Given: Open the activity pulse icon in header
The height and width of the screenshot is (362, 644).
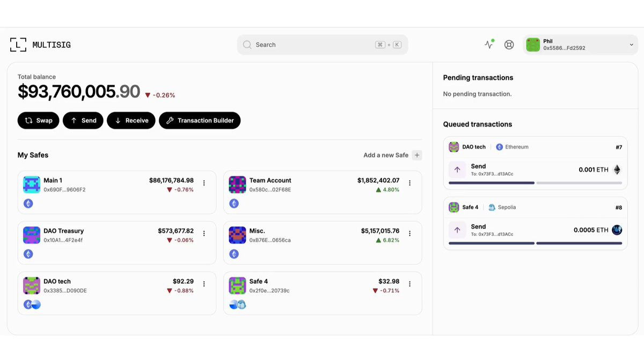Looking at the screenshot, I should coord(489,45).
